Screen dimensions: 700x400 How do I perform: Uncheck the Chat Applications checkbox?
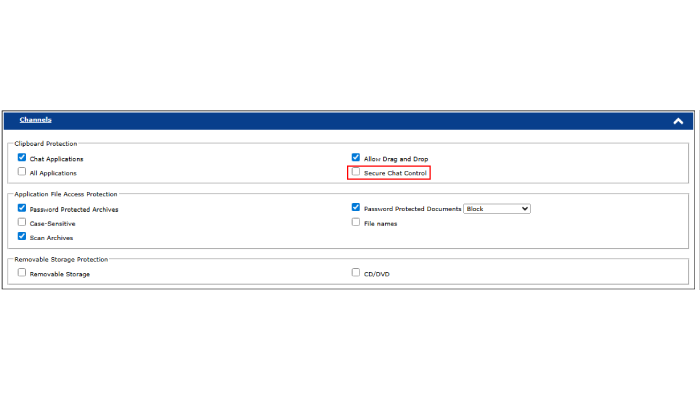tap(22, 158)
